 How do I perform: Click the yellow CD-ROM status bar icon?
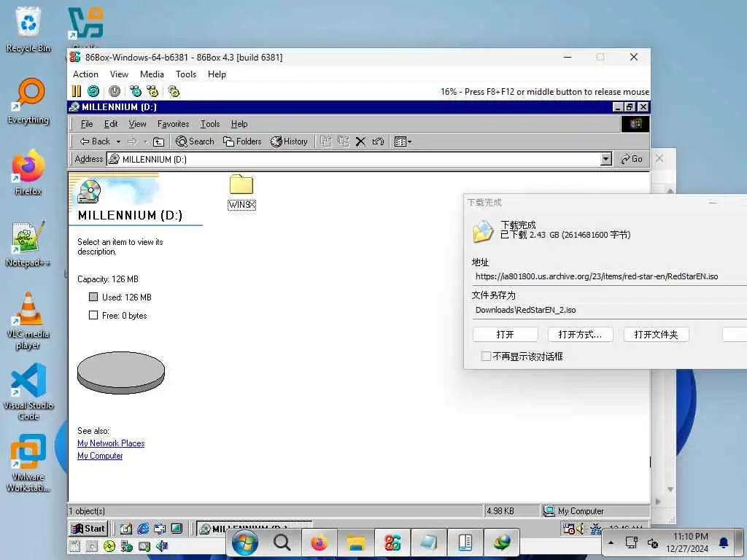109,546
